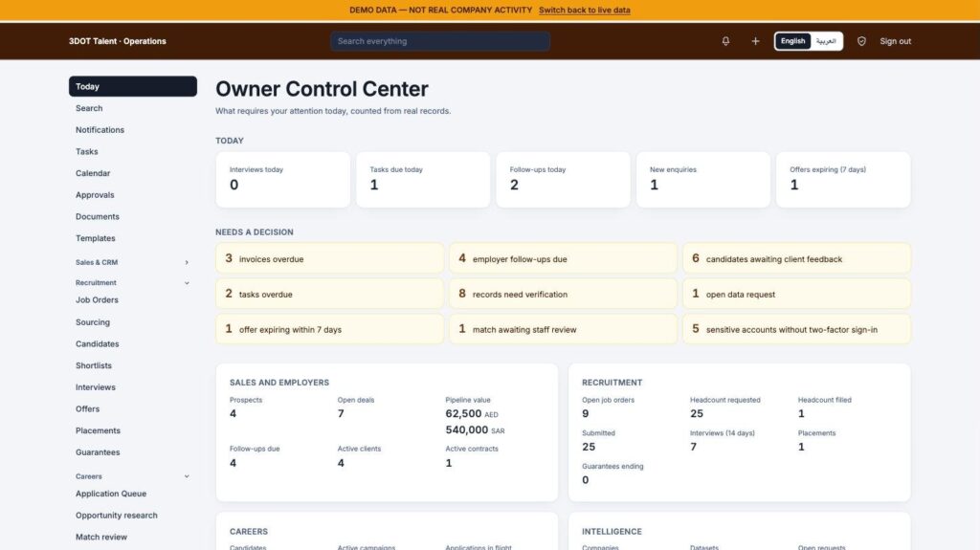Open Application Queue page
This screenshot has height=550, width=980.
132,494
